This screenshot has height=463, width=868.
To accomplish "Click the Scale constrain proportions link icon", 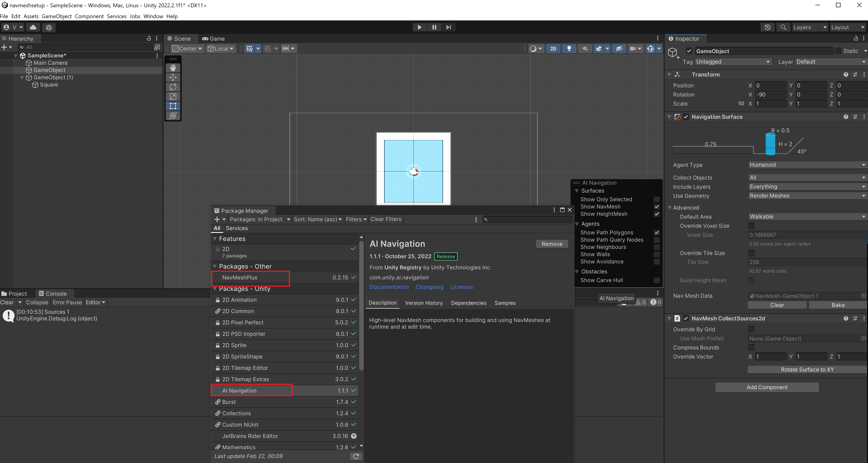I will point(741,104).
